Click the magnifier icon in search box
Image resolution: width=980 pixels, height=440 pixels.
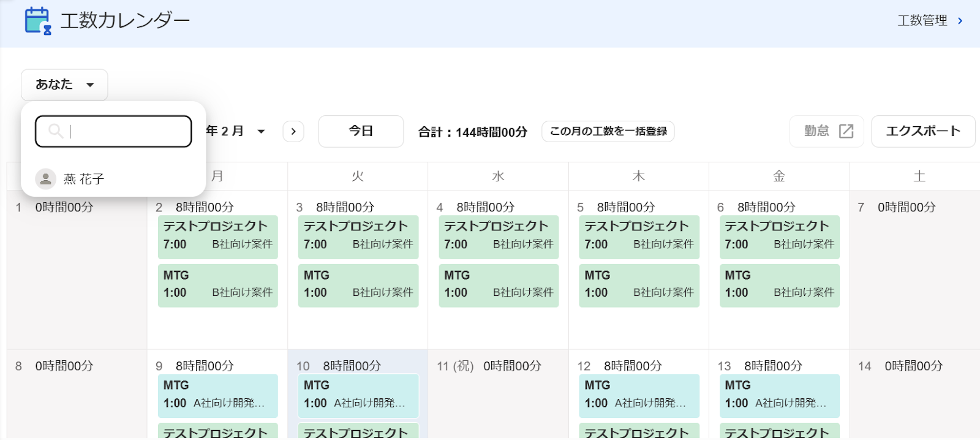pyautogui.click(x=55, y=131)
